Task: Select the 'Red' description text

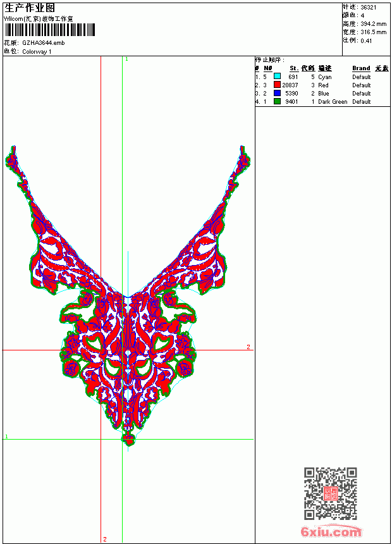Action: pos(323,85)
